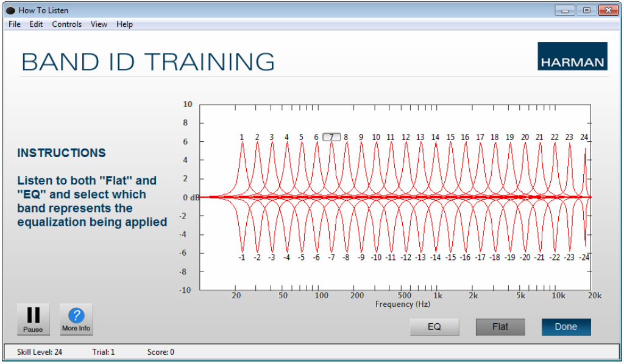Select boost band 15 label
The height and width of the screenshot is (364, 624).
point(450,137)
